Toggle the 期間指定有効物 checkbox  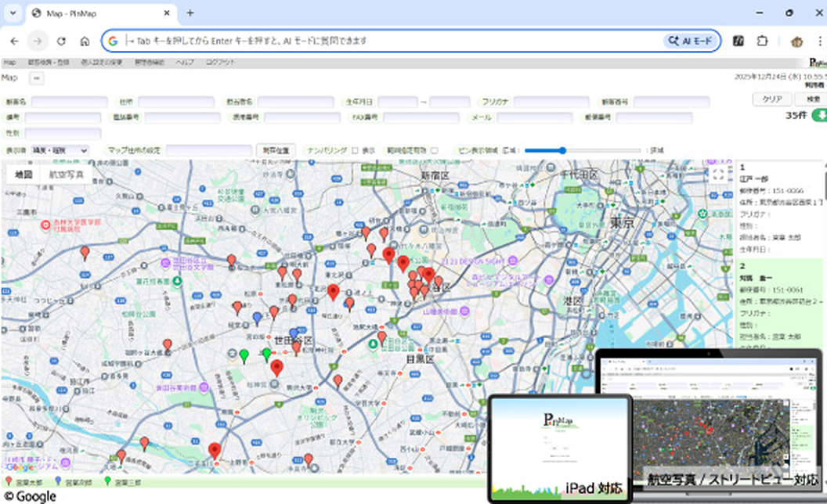(x=435, y=149)
